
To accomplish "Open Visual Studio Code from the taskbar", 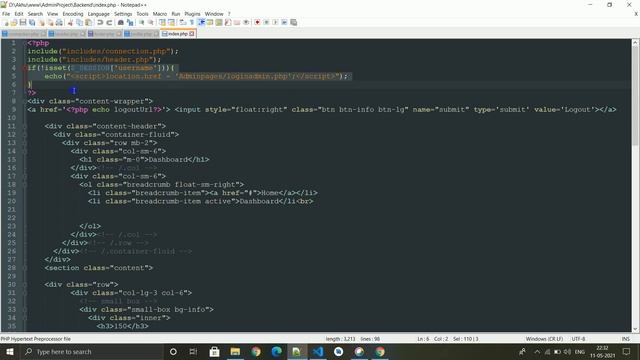I will click(x=318, y=351).
